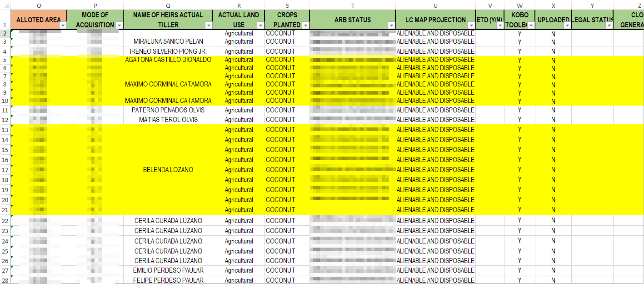Select column T by its letter header
The height and width of the screenshot is (284, 644).
(x=352, y=5)
